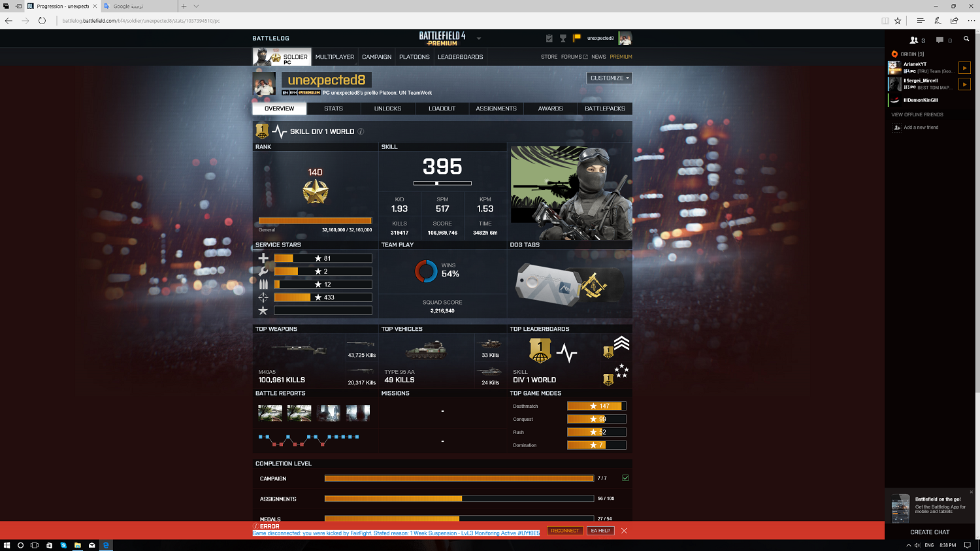Select the Engineer wrench service star icon
Viewport: 980px width, 551px height.
263,271
